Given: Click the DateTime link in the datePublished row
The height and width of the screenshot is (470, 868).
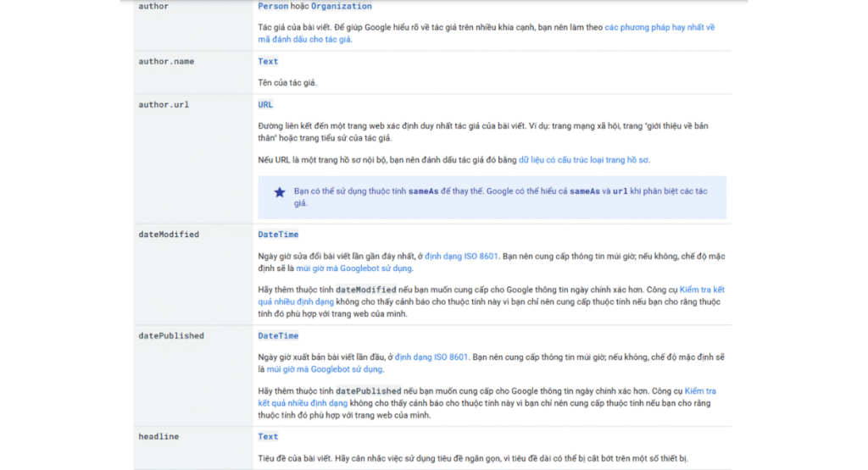Looking at the screenshot, I should click(x=278, y=336).
